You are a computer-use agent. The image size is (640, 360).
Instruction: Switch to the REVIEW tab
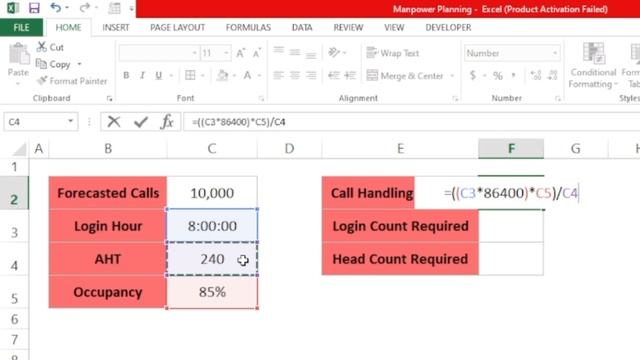(348, 27)
